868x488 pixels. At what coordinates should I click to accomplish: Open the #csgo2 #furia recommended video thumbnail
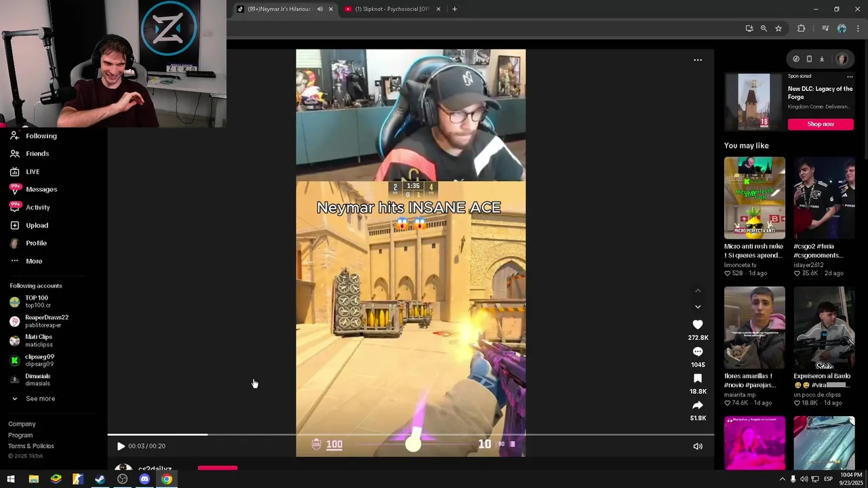[x=824, y=198]
